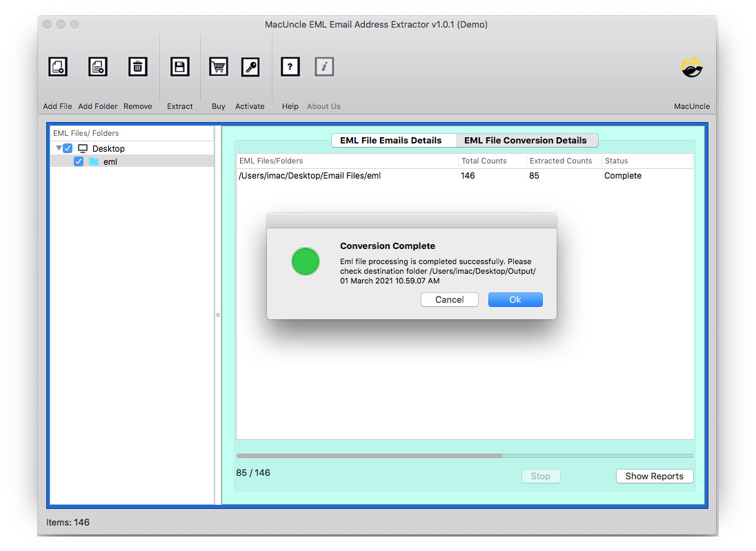Click the Extract save-disk icon
Image resolution: width=756 pixels, height=551 pixels.
tap(180, 66)
